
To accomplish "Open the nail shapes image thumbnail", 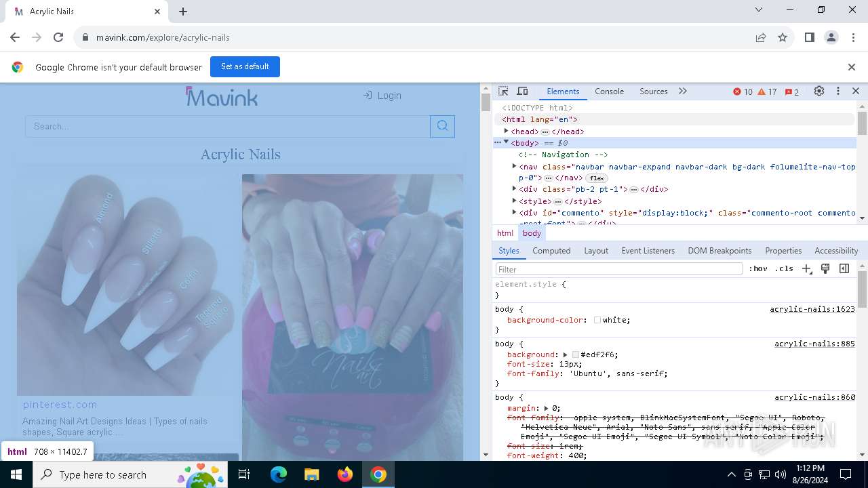I will point(127,285).
